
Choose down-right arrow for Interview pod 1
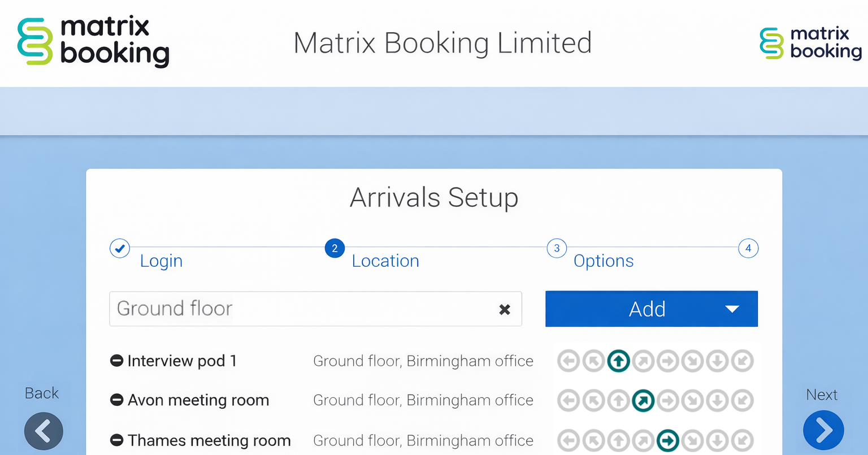[x=692, y=361]
